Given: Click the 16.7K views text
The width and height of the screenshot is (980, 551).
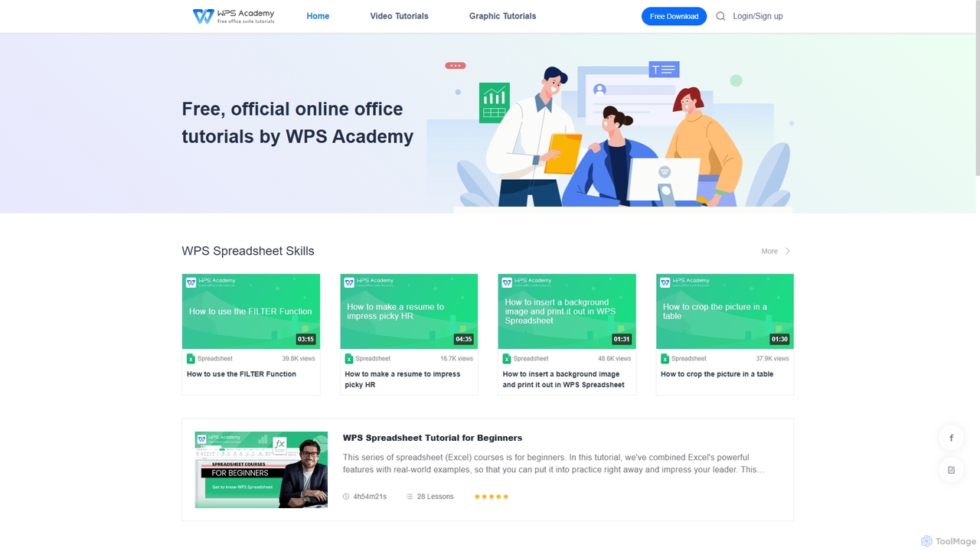Looking at the screenshot, I should (x=456, y=359).
